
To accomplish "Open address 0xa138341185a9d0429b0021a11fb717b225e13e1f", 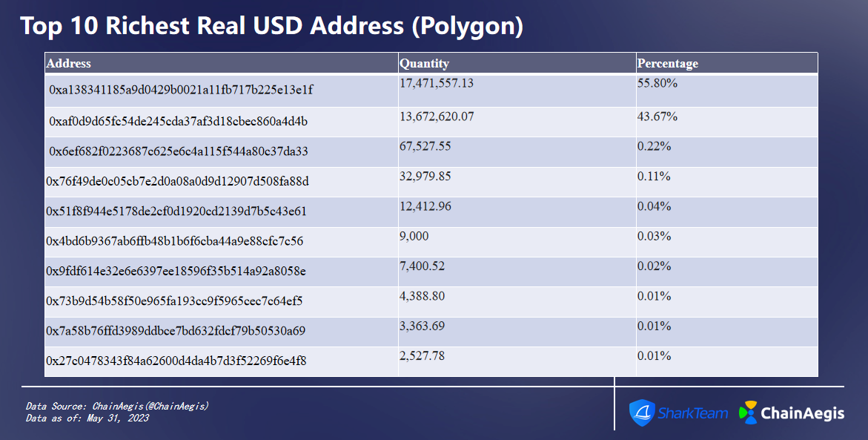I will pyautogui.click(x=181, y=90).
